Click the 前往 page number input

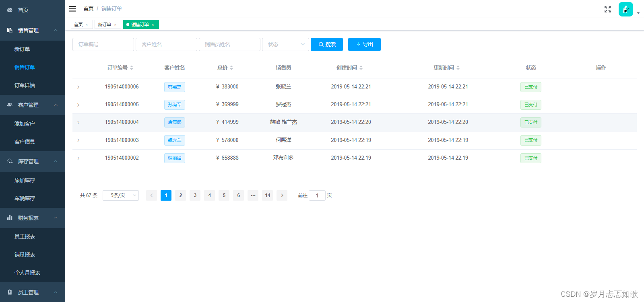[317, 195]
